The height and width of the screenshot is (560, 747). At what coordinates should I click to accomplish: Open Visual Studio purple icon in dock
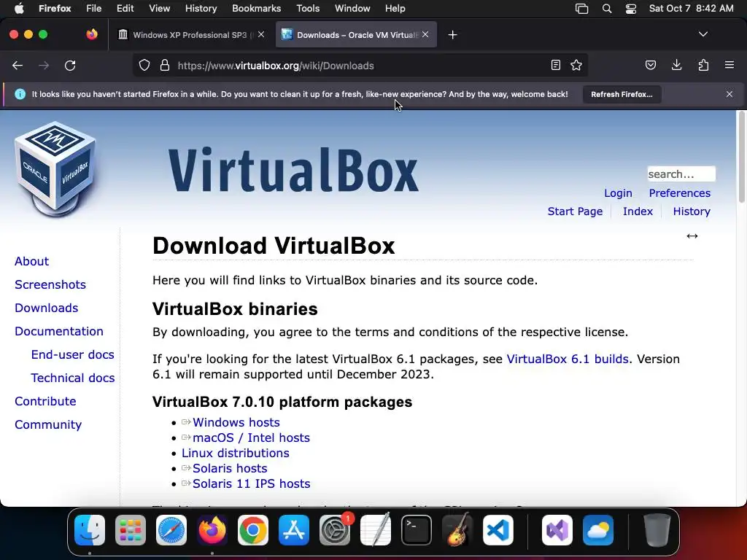(557, 530)
